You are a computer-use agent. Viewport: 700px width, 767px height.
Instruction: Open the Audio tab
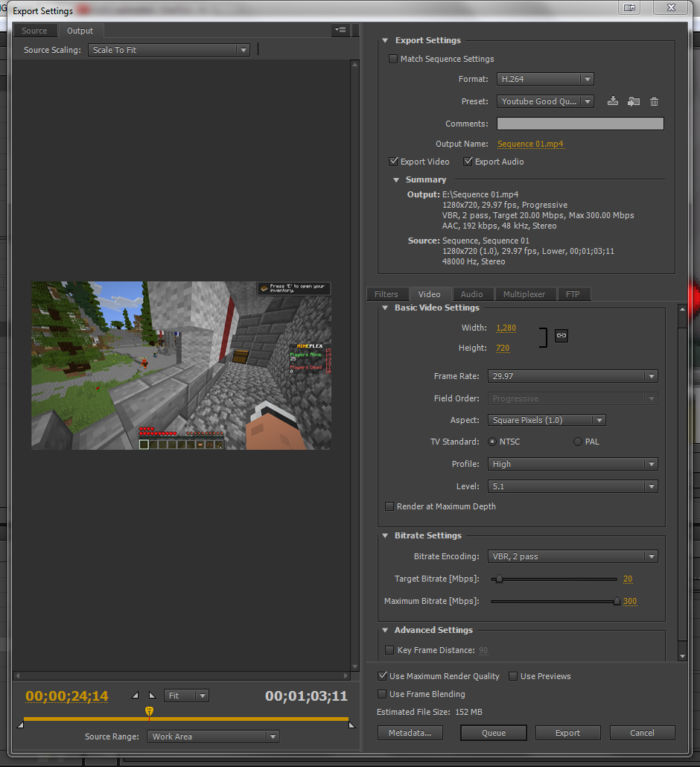[x=471, y=294]
